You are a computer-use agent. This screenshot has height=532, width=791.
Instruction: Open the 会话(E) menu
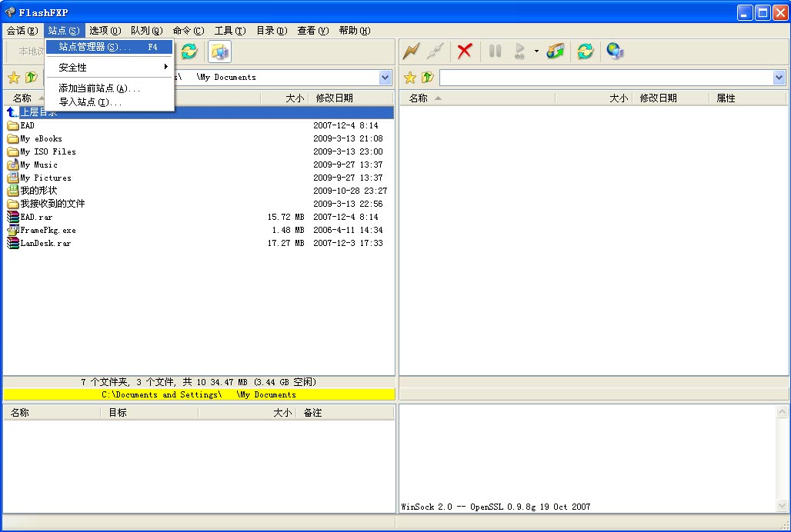[x=22, y=31]
